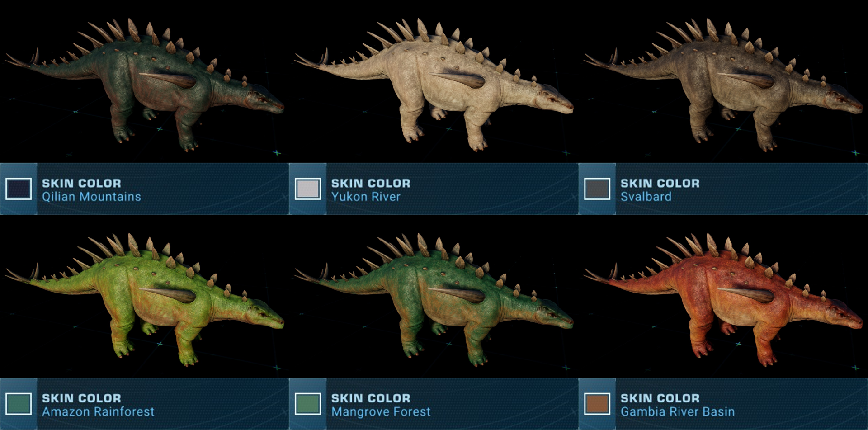Click the dark green Qilian Mountains dinosaur preview
868x430 pixels.
tap(145, 84)
